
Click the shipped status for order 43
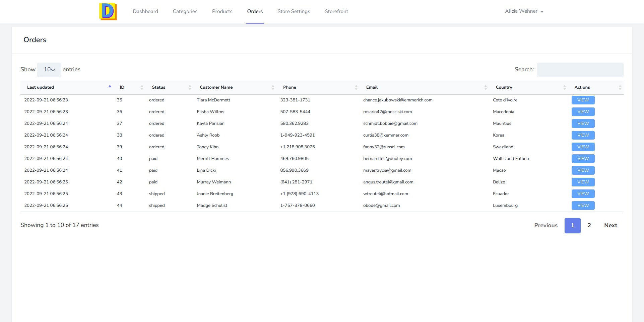click(x=157, y=194)
